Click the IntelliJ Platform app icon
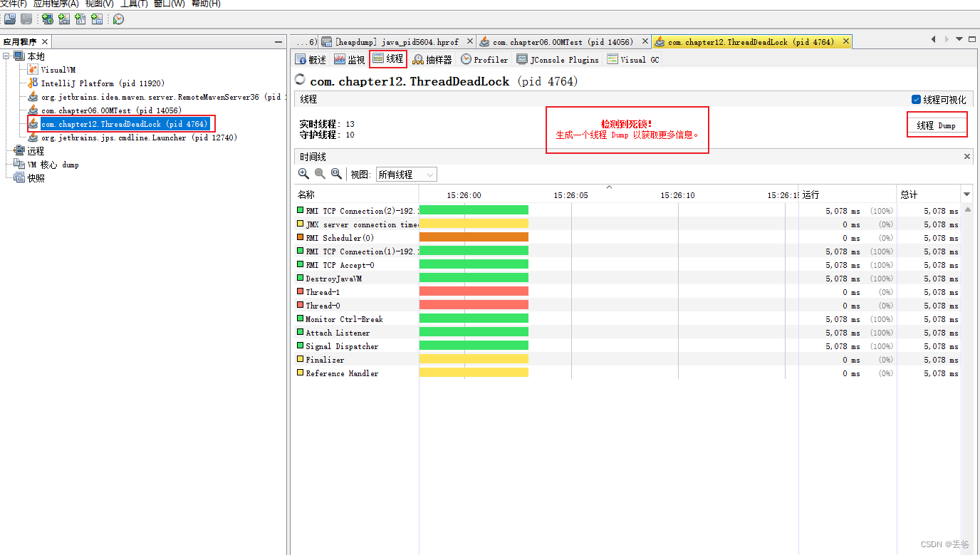This screenshot has height=555, width=980. 33,83
